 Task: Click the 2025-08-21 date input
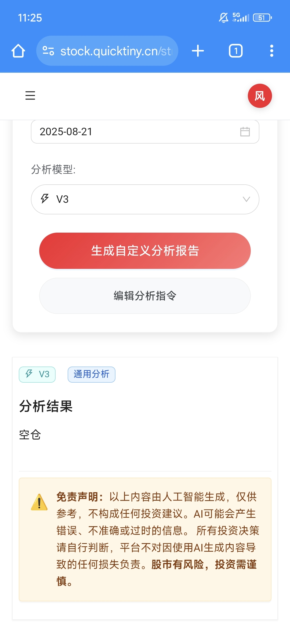[x=145, y=131]
